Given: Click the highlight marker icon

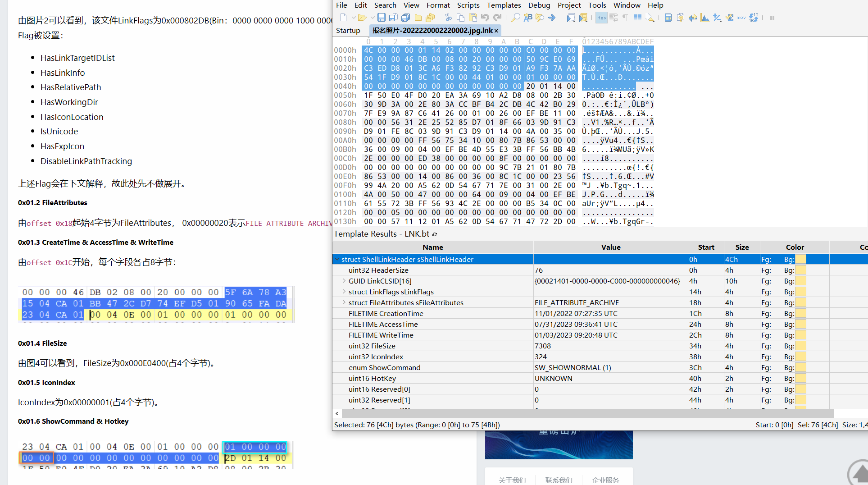Looking at the screenshot, I should [x=650, y=18].
